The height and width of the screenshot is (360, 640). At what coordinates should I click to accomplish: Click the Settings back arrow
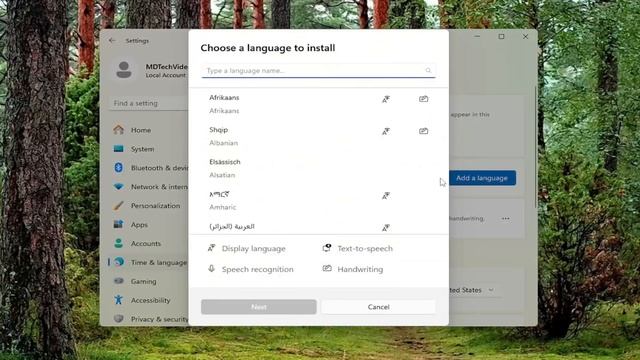pyautogui.click(x=112, y=40)
